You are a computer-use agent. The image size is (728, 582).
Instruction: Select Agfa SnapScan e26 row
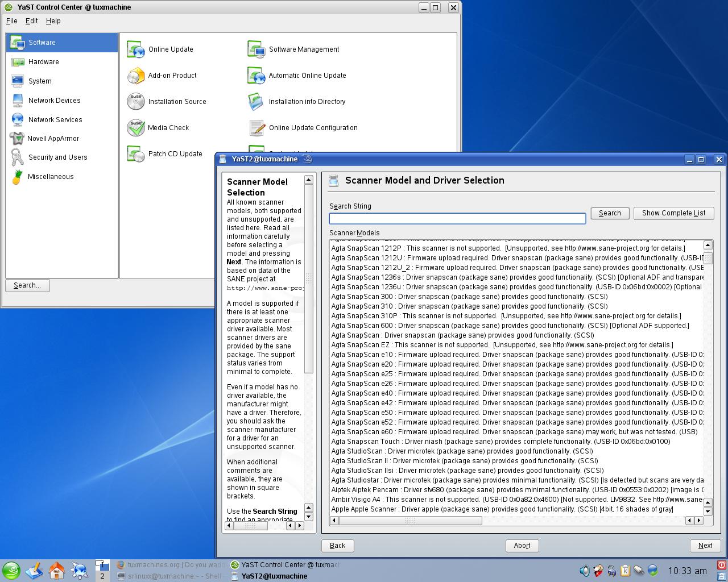tap(516, 384)
